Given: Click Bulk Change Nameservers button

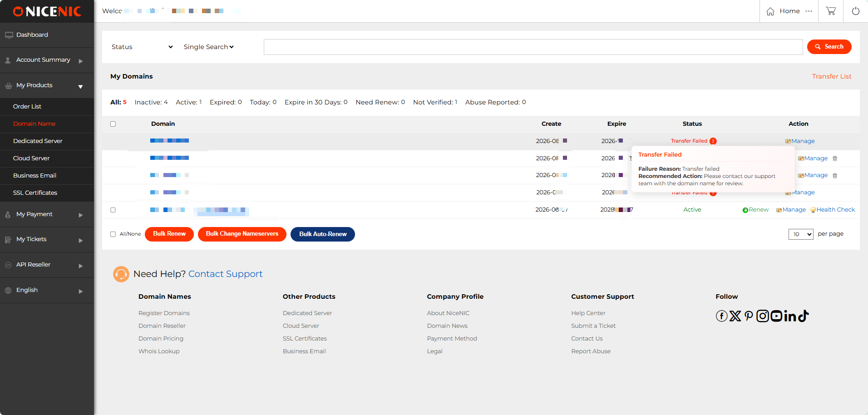Looking at the screenshot, I should [242, 234].
